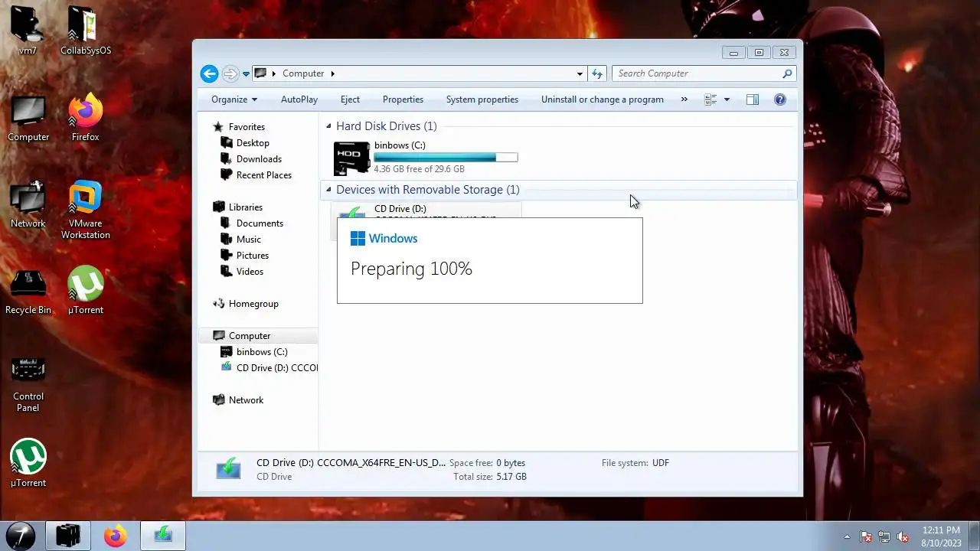Open Properties from the toolbar
980x551 pixels.
403,99
